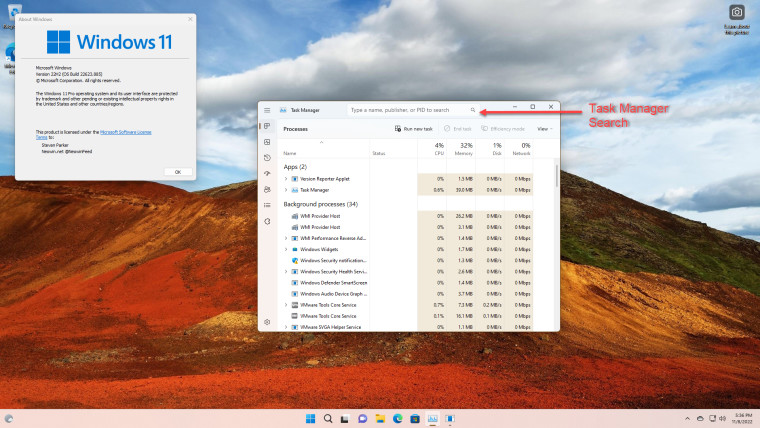Viewport: 760px width, 428px height.
Task: Toggle Efficiency mode for selected process
Action: pyautogui.click(x=503, y=129)
